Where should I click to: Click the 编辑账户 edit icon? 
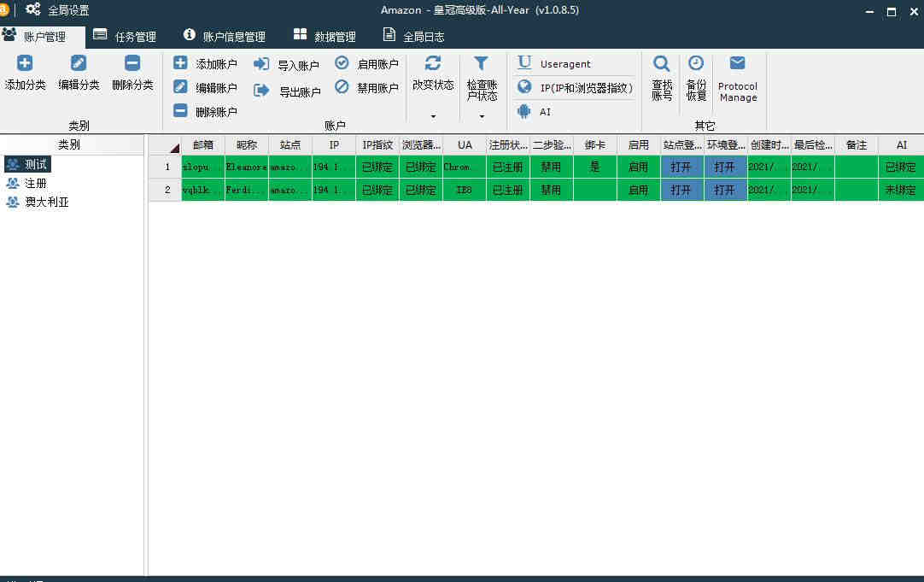tap(180, 86)
